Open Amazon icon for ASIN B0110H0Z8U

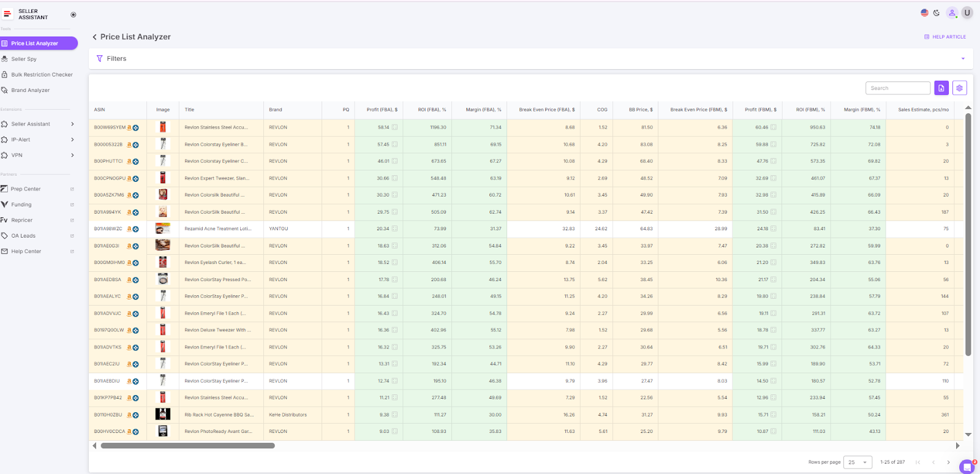[x=129, y=415]
